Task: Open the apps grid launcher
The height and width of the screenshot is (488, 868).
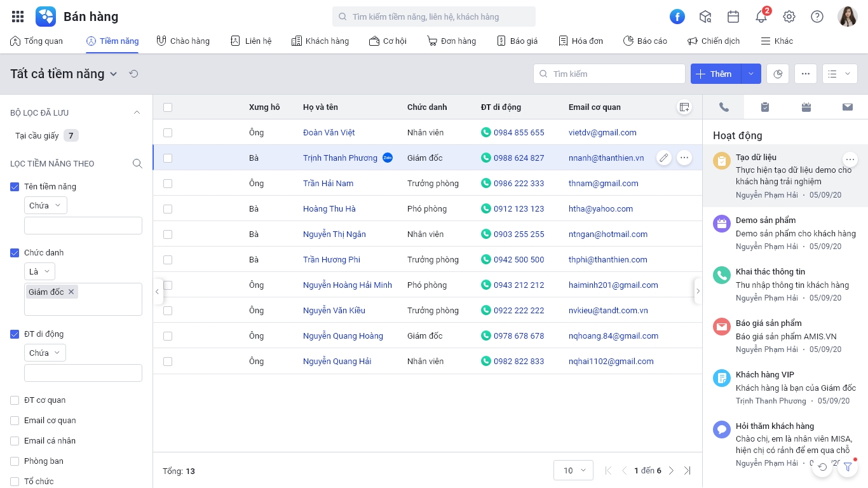Action: tap(18, 17)
